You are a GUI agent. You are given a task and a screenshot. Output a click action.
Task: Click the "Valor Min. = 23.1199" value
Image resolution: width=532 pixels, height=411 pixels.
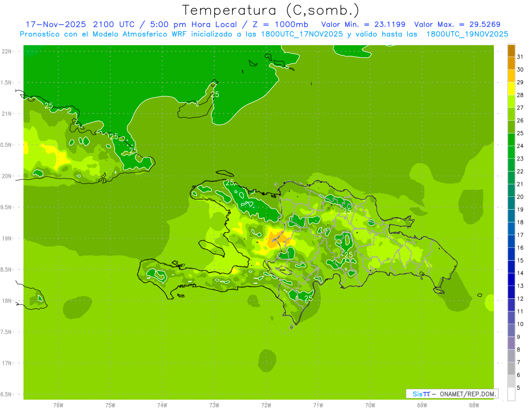363,24
